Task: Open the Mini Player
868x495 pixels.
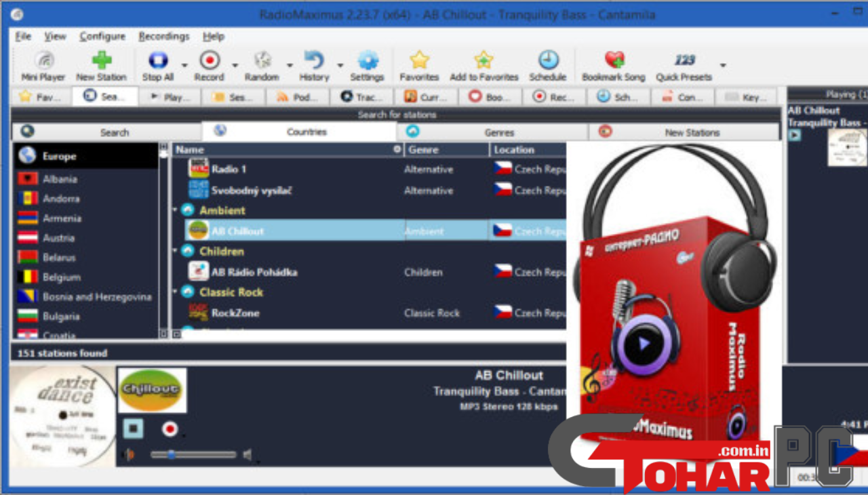Action: click(x=43, y=66)
